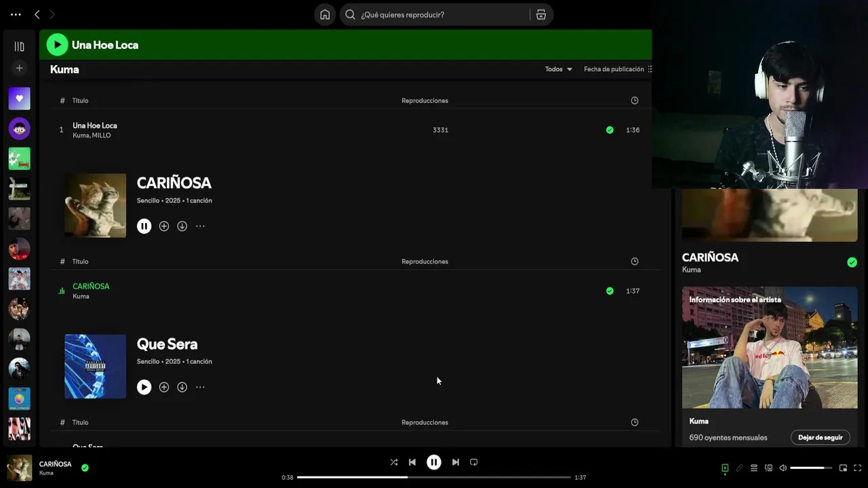Enter full screen mode icon
Viewport: 868px width, 488px height.
[x=858, y=468]
